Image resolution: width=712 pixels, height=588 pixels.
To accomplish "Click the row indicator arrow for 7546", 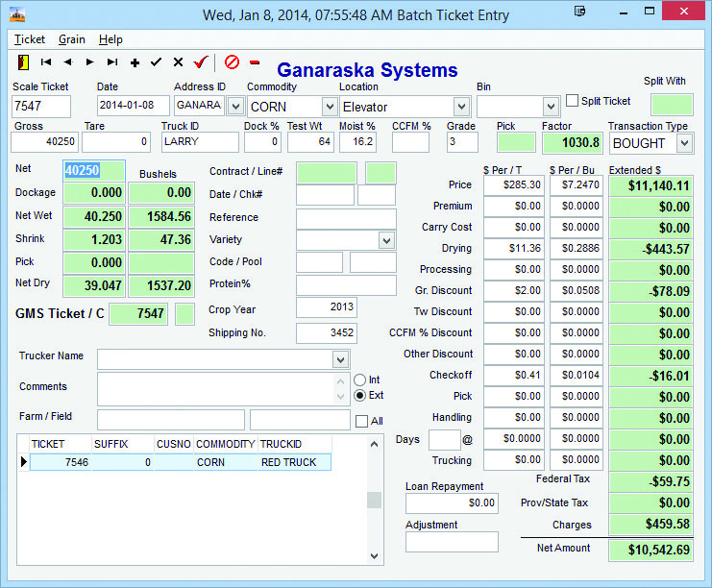I will 24,462.
